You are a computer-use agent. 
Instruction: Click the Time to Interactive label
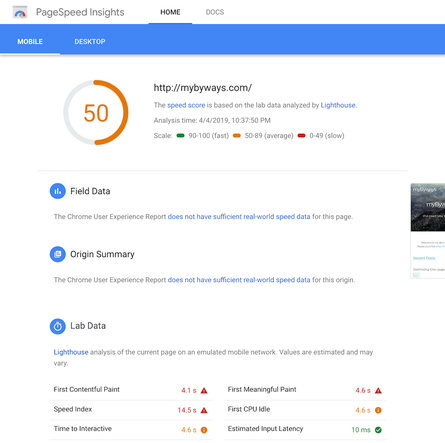[x=83, y=429]
